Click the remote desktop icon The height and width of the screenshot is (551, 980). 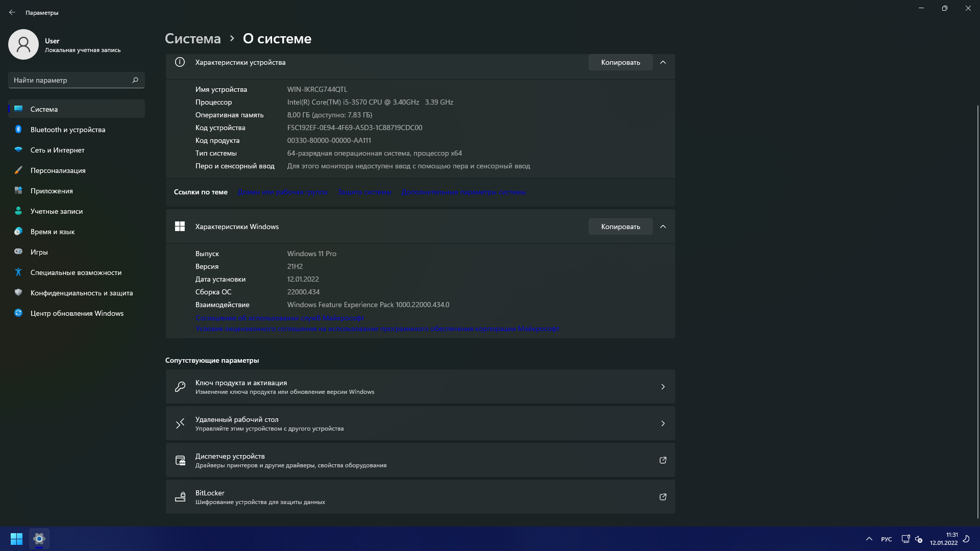[x=180, y=423]
